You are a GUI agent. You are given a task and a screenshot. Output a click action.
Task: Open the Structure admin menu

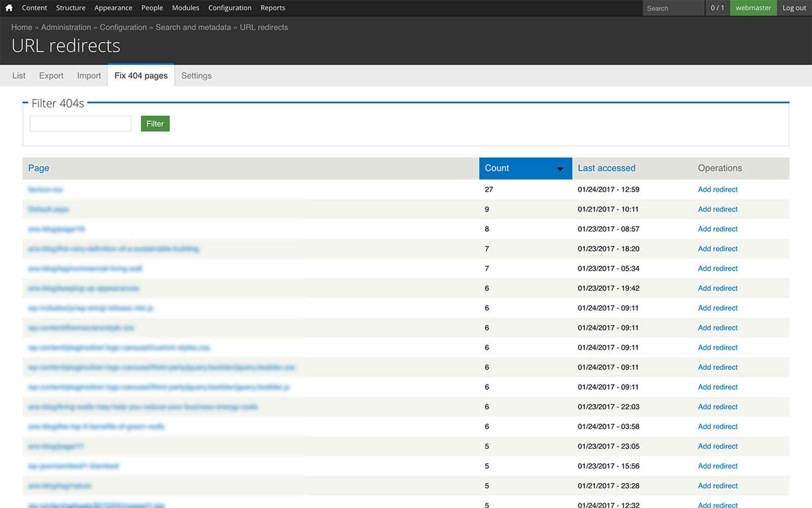[x=71, y=8]
